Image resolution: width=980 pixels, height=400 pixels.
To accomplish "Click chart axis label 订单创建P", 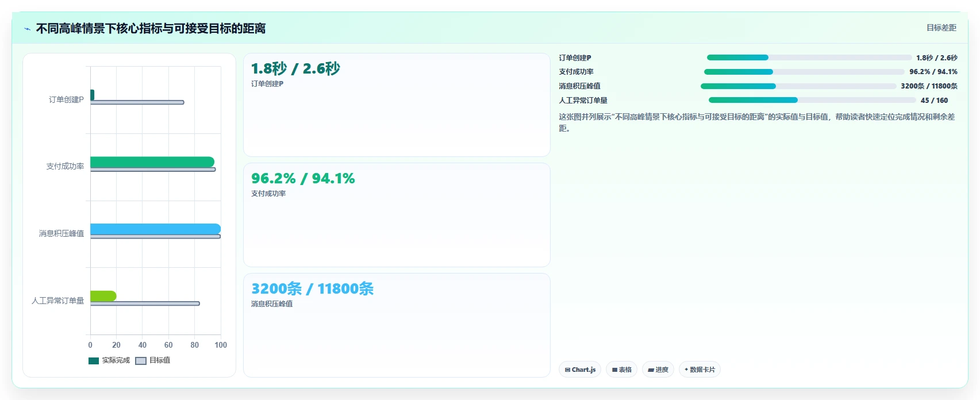I will [66, 99].
